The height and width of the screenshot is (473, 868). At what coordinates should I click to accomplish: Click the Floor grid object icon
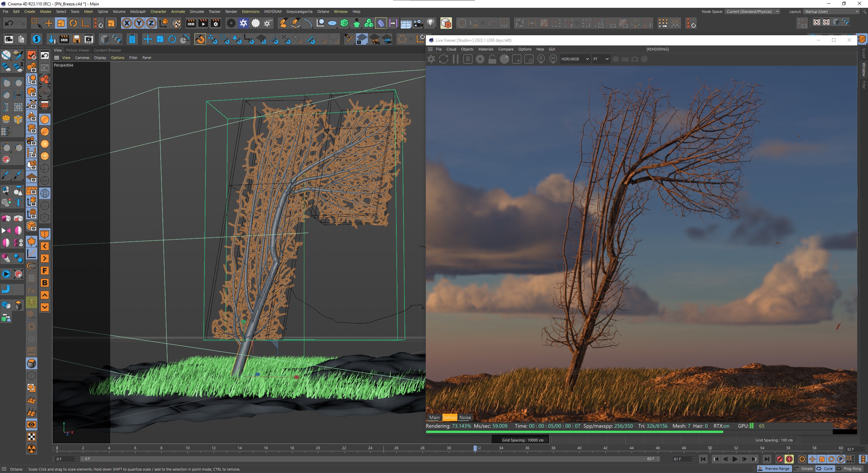pyautogui.click(x=406, y=23)
